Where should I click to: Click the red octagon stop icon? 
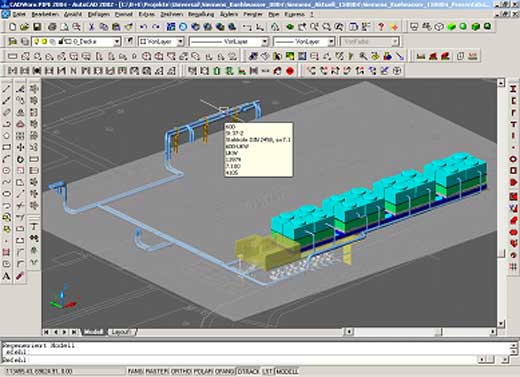(x=290, y=71)
